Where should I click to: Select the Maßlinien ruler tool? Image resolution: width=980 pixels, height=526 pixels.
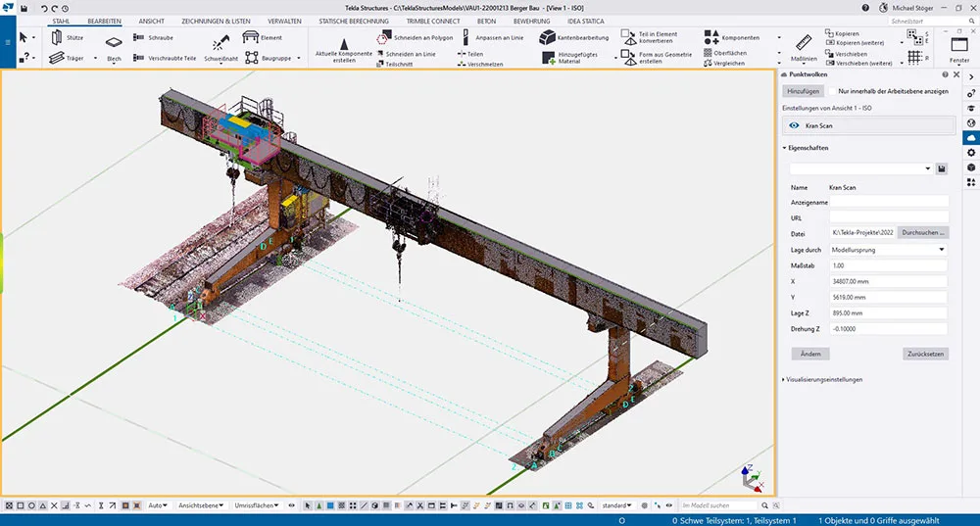(804, 48)
